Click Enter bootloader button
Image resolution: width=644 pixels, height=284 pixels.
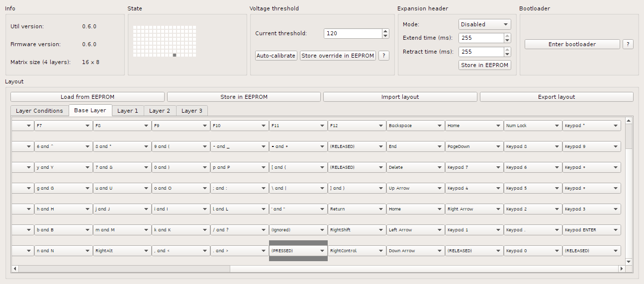(572, 44)
